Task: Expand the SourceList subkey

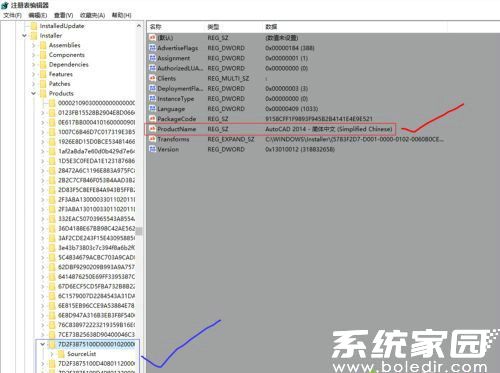Action: coord(52,354)
